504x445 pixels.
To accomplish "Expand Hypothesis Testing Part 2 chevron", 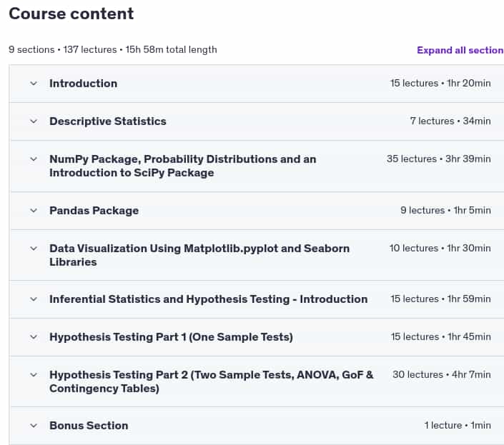I will pos(34,375).
